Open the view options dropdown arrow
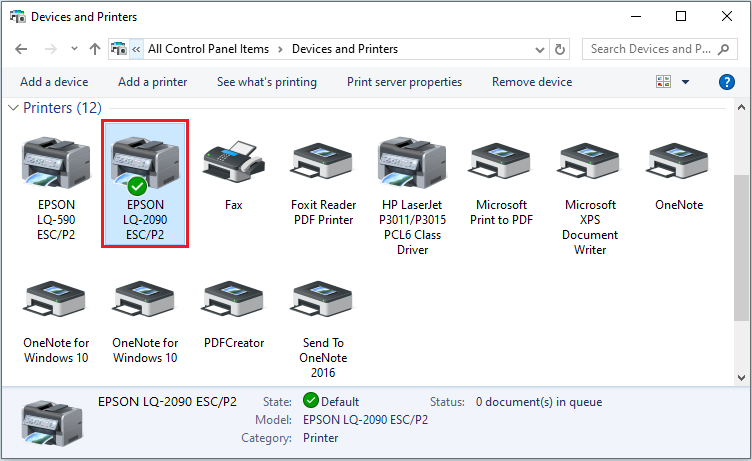The width and height of the screenshot is (752, 461). click(685, 82)
